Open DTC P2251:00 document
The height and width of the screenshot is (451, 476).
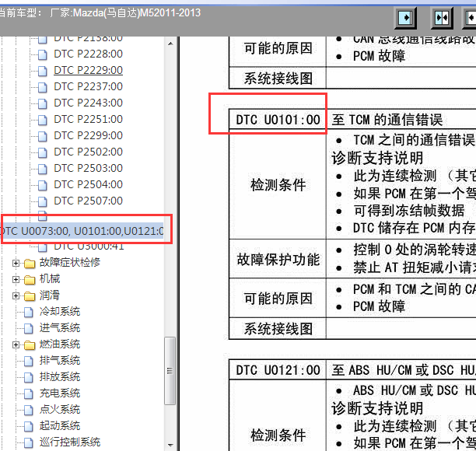click(88, 119)
